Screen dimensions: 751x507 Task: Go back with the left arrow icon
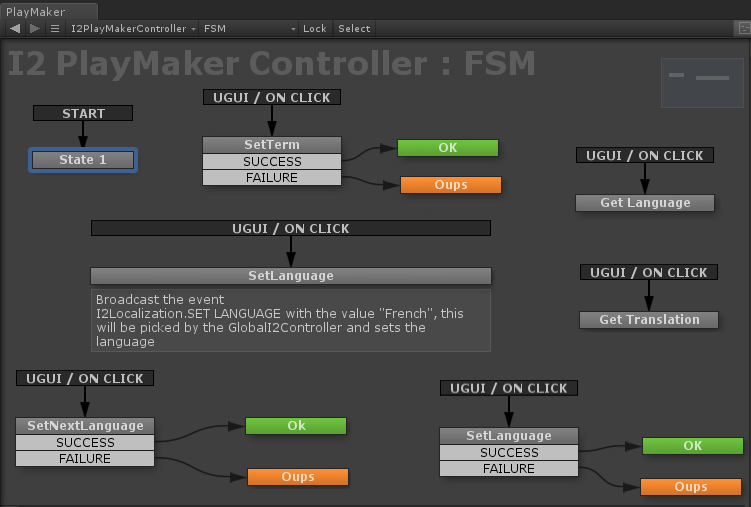pos(15,29)
